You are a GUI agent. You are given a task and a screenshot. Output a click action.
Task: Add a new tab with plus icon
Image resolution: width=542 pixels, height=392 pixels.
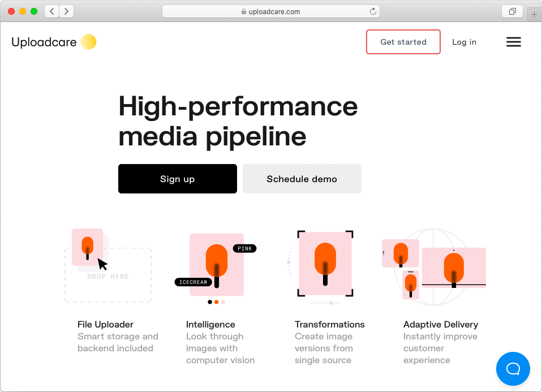[534, 15]
